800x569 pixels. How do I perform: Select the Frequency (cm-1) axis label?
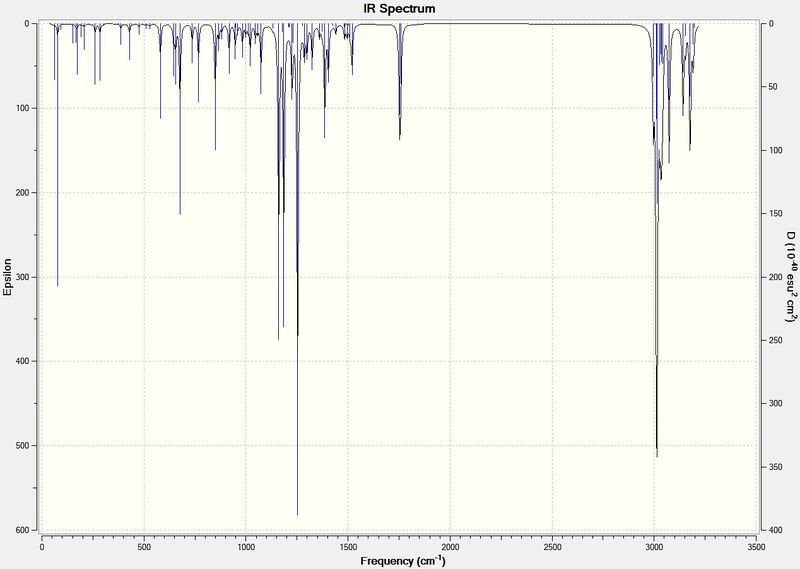coord(403,561)
